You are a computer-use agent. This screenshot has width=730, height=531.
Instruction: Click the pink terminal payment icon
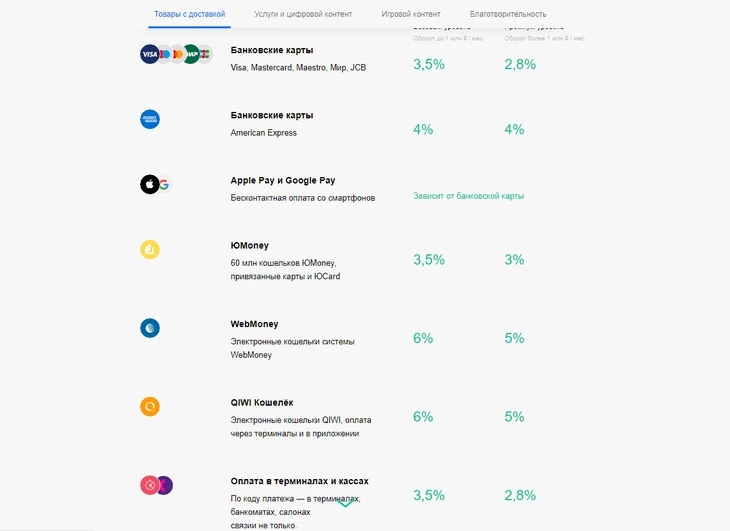149,485
